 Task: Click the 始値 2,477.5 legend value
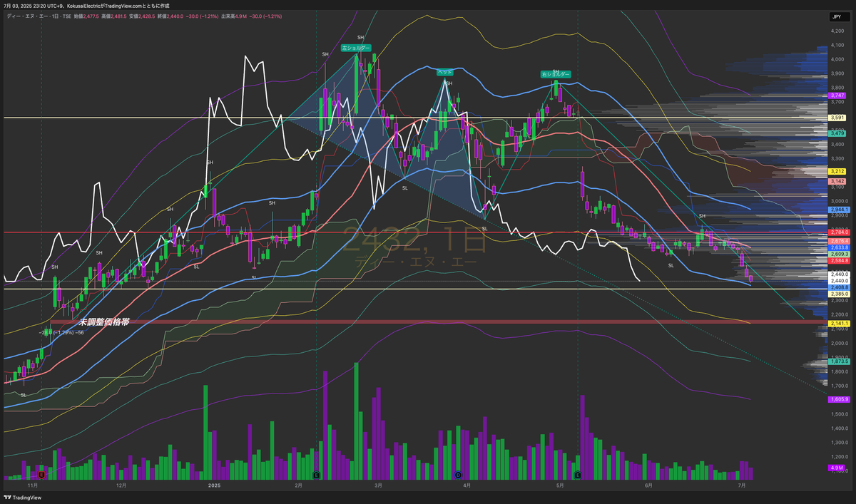click(x=86, y=16)
